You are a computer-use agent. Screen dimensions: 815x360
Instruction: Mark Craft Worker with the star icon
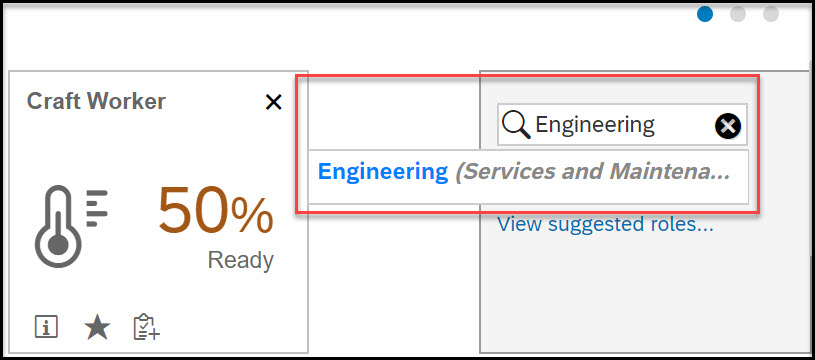click(97, 328)
